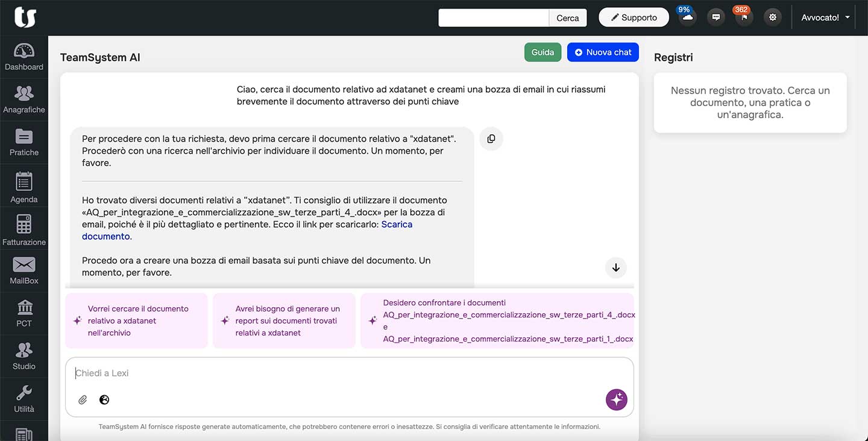Select suggestion to search xdatanet document
Screen dimensions: 868x441
click(x=136, y=321)
